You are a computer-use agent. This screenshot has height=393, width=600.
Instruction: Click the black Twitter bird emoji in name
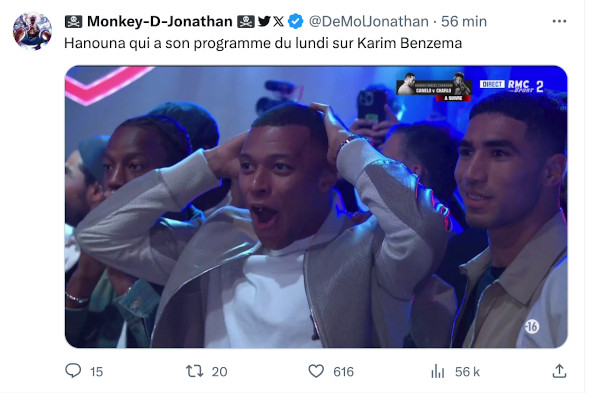point(264,21)
